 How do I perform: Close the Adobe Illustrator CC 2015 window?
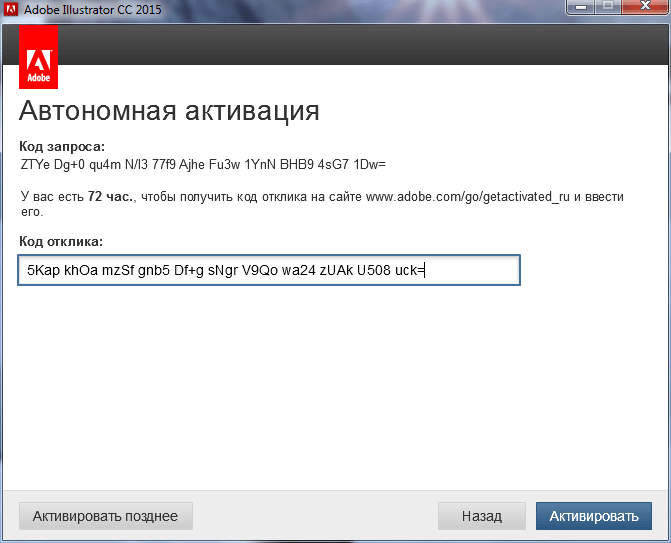pos(645,6)
